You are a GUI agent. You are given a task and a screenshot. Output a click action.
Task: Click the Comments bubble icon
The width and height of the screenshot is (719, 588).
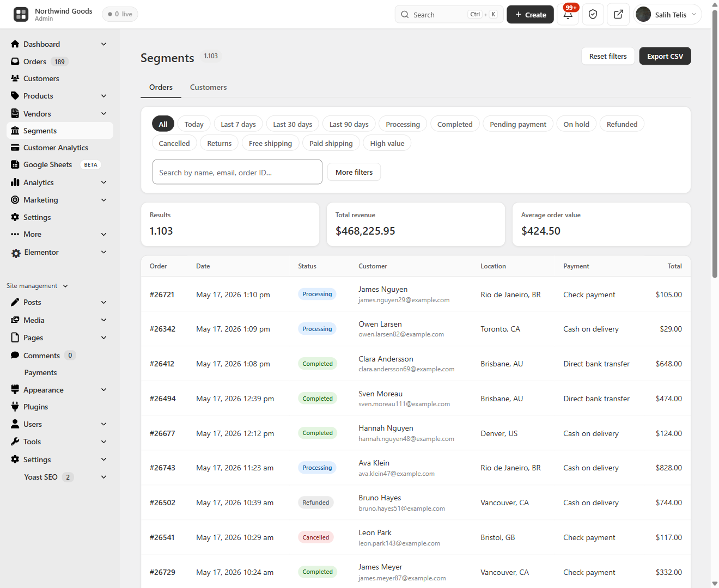tap(15, 356)
